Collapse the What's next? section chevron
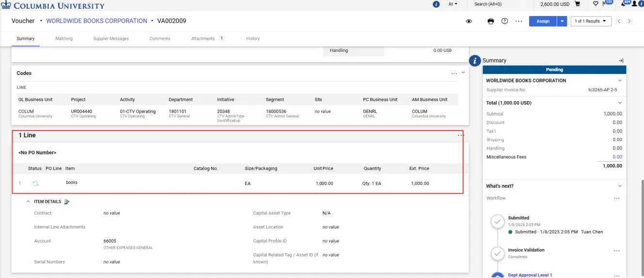The width and height of the screenshot is (644, 278). coord(620,186)
